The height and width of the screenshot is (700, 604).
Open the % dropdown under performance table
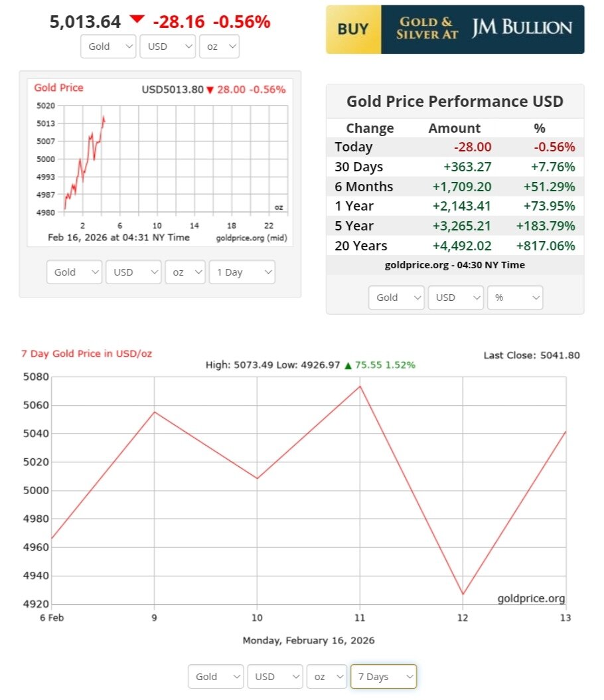point(515,298)
